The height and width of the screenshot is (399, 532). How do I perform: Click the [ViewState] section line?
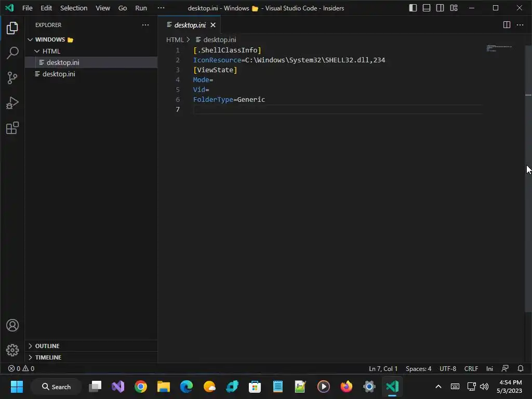215,70
